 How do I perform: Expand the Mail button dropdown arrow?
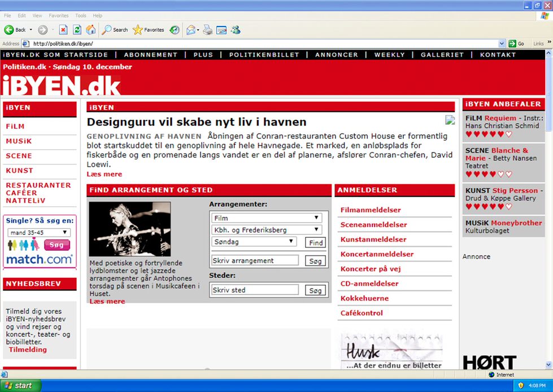[x=198, y=30]
